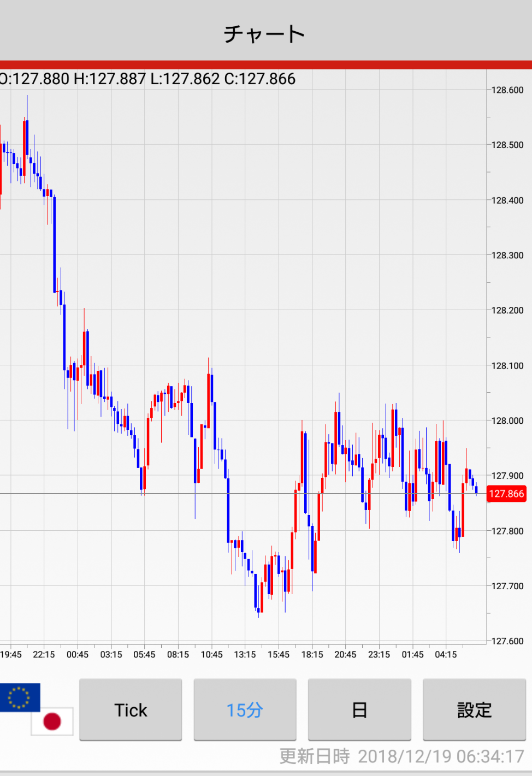Tap the OHLC readout text line
The width and height of the screenshot is (532, 776).
pyautogui.click(x=147, y=79)
